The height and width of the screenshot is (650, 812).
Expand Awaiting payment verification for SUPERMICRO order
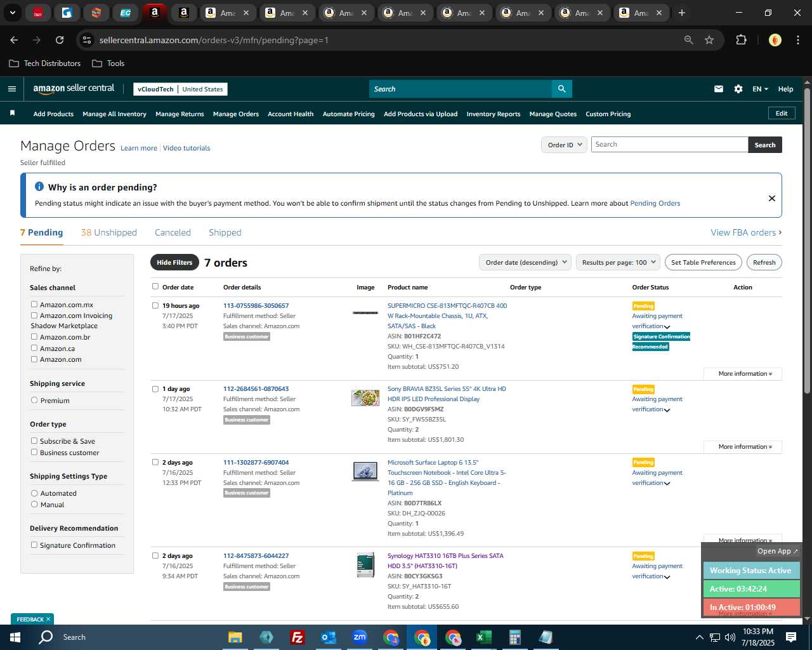click(667, 327)
